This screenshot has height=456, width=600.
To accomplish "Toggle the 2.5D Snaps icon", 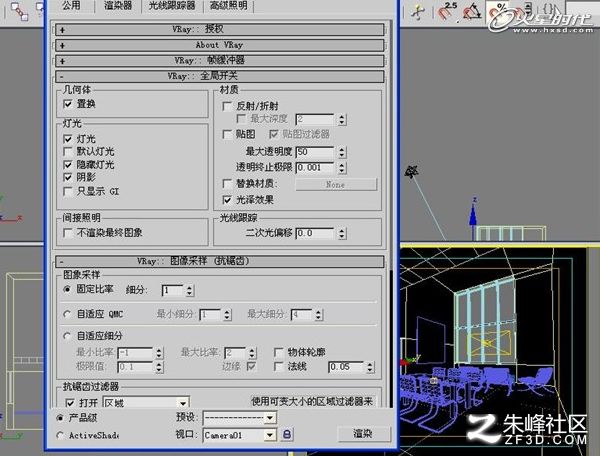I will [x=447, y=11].
